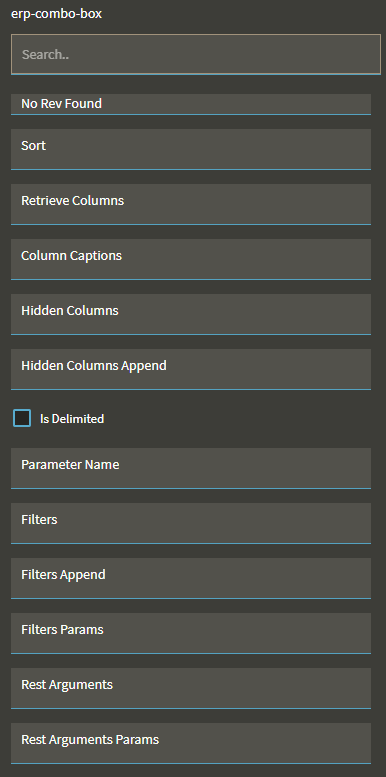Click the erp-combo-box title heading

click(56, 14)
